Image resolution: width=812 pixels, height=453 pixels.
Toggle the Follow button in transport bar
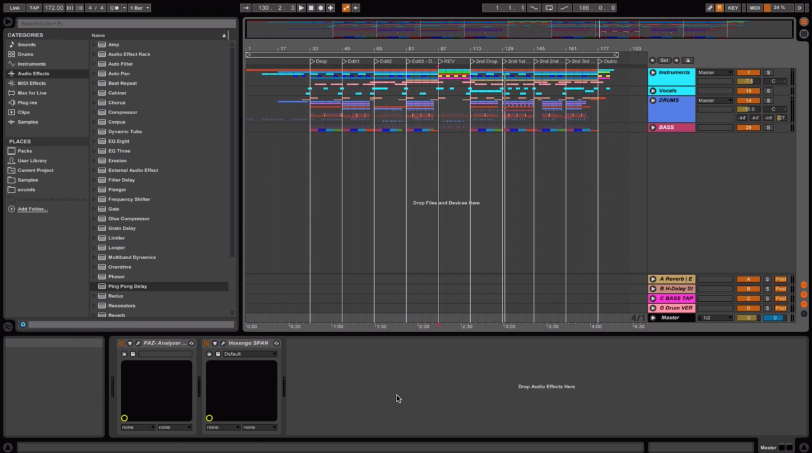click(x=246, y=8)
